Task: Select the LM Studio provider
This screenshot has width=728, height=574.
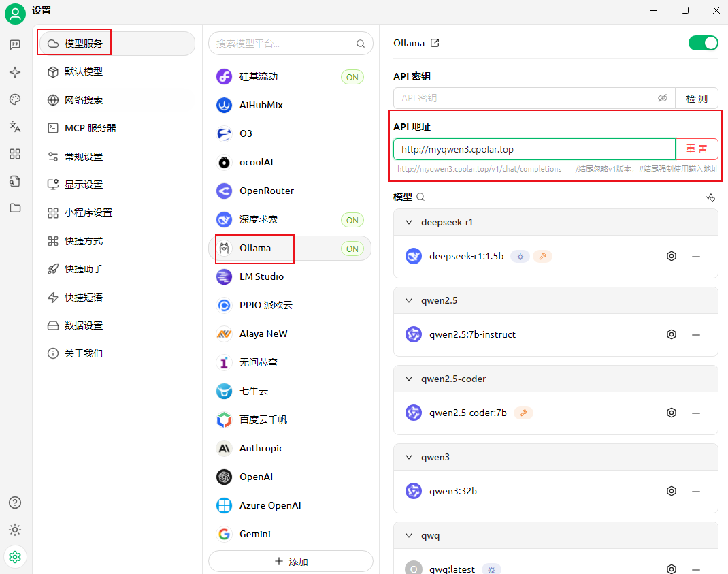Action: tap(290, 276)
